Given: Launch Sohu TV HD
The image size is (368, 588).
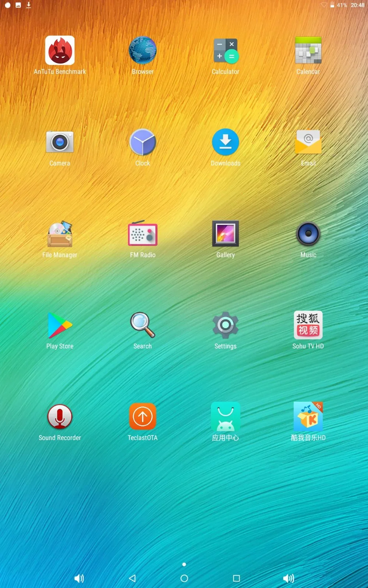Looking at the screenshot, I should 308,325.
